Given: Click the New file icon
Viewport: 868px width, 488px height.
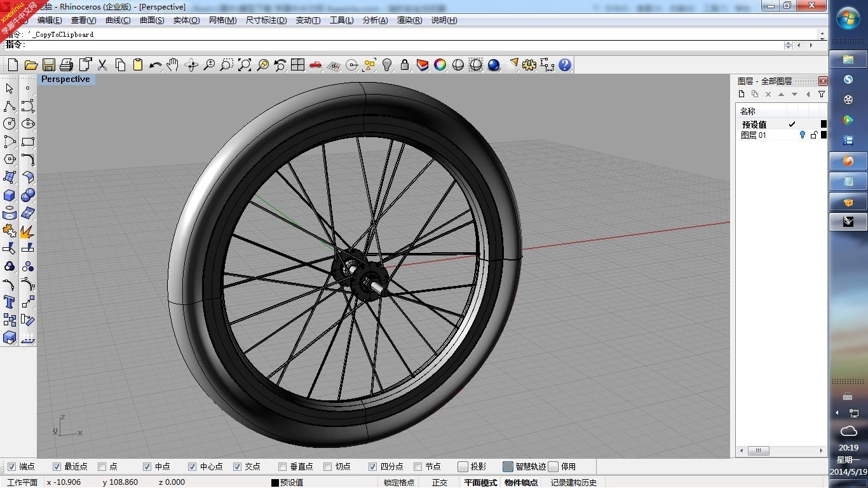Looking at the screenshot, I should [13, 65].
